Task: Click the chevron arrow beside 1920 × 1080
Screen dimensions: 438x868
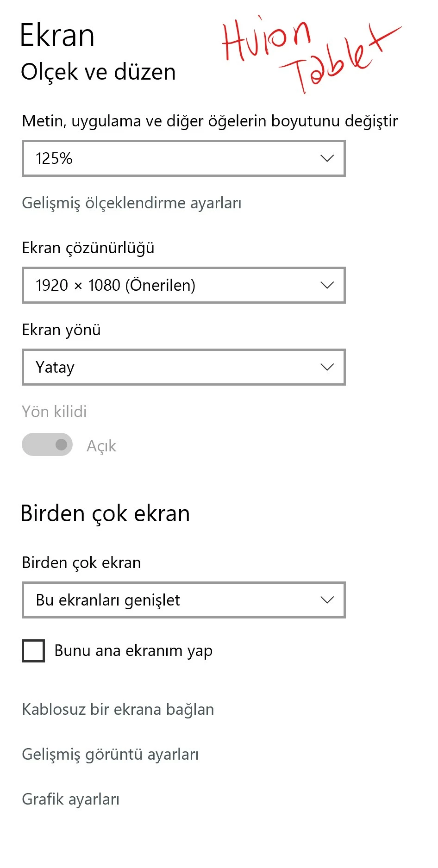Action: point(327,285)
